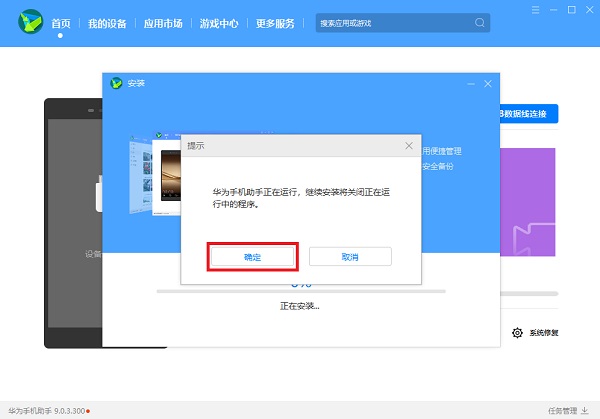Click the 安全备份 text in the installer

tap(438, 166)
